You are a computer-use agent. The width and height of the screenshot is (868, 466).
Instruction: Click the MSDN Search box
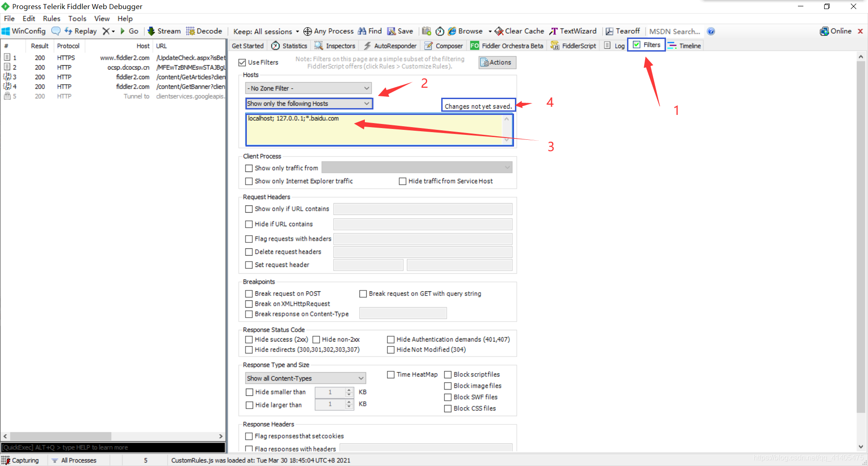[x=675, y=31]
